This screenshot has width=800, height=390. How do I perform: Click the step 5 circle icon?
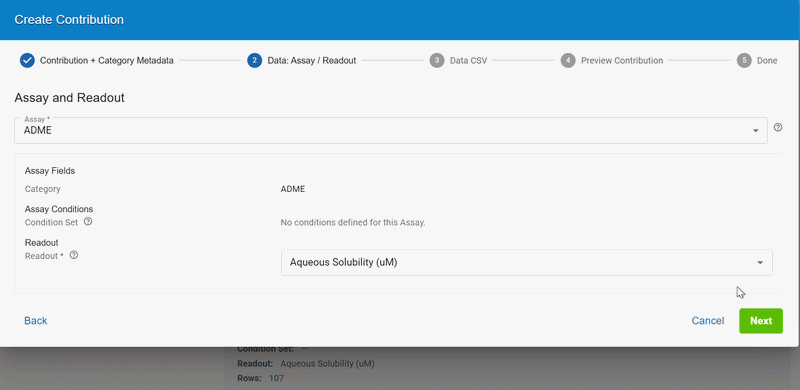coord(744,60)
